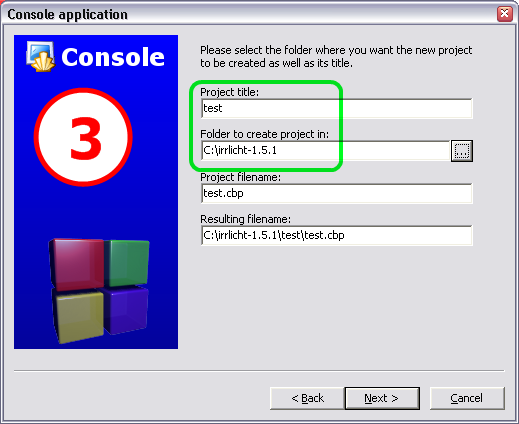Click the "Project title:" label
Screen dimensions: 519x424
point(229,92)
